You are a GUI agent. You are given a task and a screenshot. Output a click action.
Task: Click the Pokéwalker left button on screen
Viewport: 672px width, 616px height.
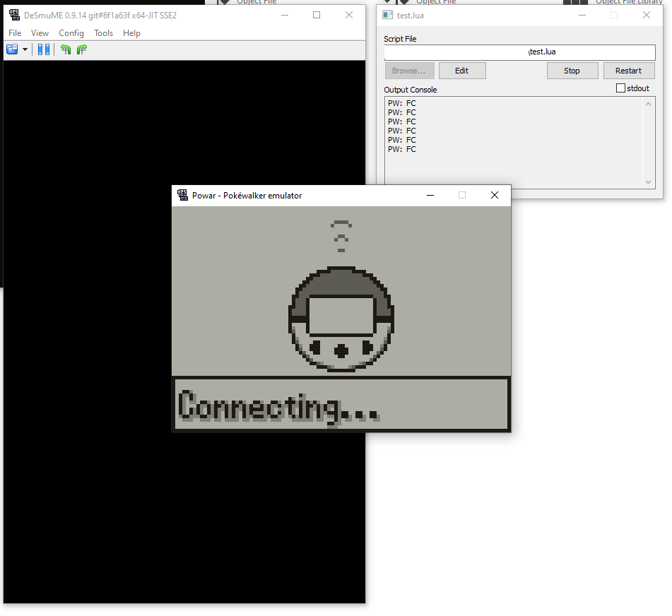(x=315, y=348)
